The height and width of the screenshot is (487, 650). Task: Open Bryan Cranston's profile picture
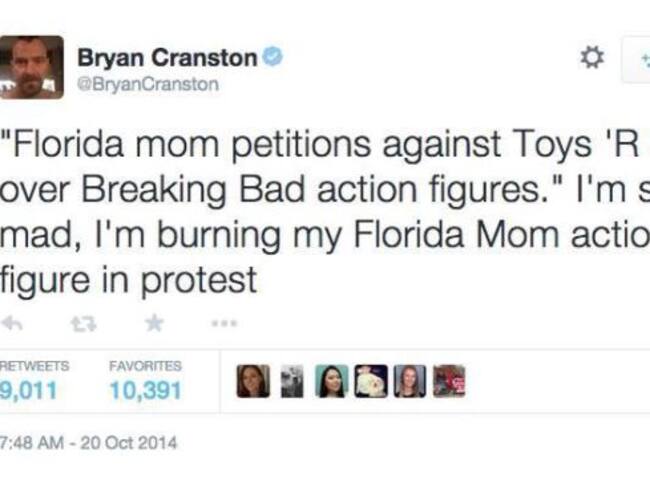pos(30,67)
